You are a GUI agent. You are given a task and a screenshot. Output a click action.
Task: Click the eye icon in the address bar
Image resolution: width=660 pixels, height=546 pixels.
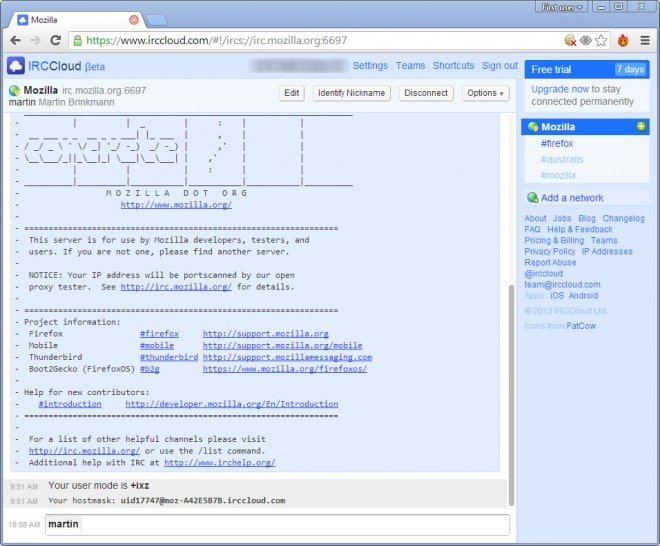(585, 41)
